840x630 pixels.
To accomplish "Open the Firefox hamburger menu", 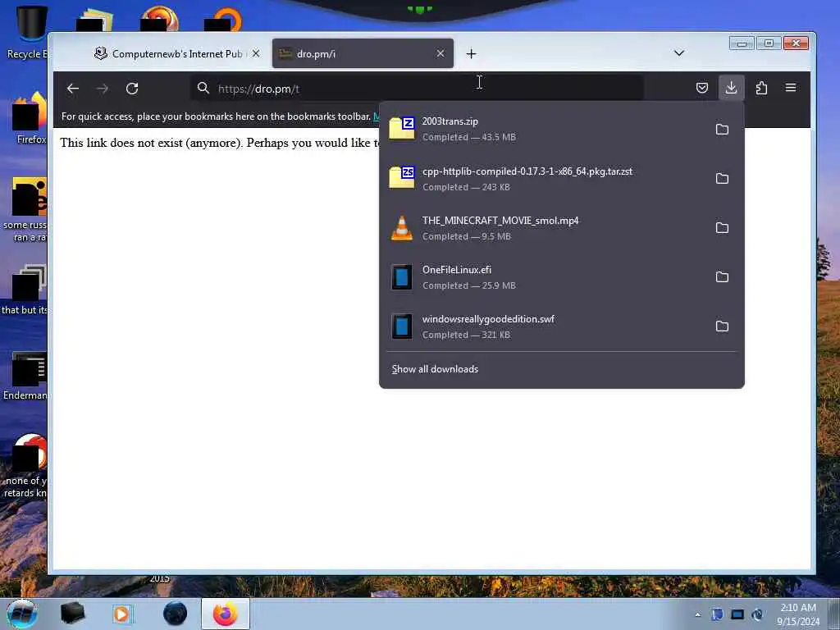I will (791, 88).
